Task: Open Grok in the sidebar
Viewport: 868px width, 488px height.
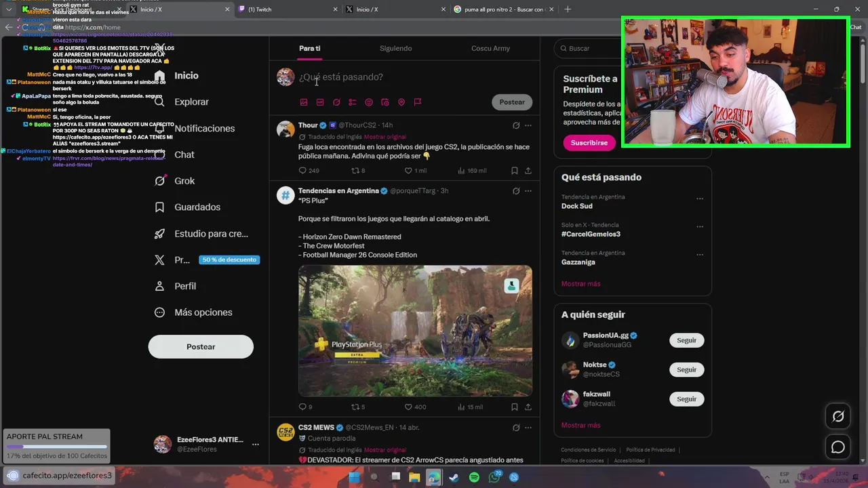Action: click(x=174, y=181)
